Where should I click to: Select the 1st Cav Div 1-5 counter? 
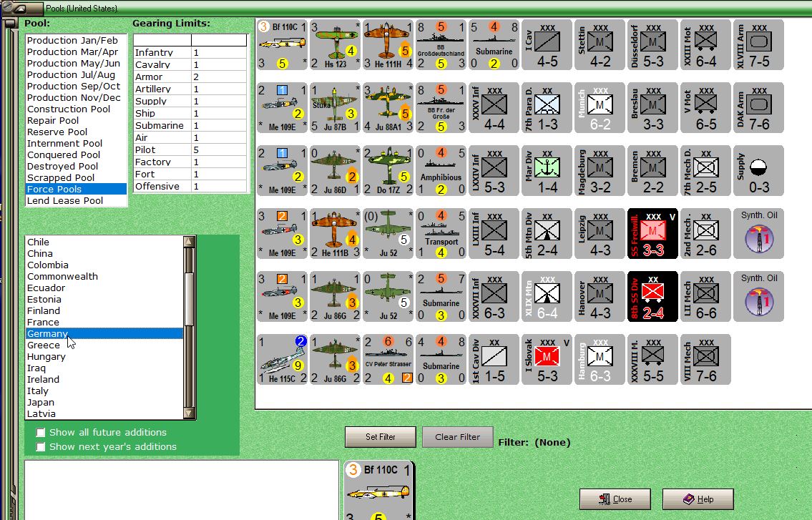pyautogui.click(x=494, y=360)
